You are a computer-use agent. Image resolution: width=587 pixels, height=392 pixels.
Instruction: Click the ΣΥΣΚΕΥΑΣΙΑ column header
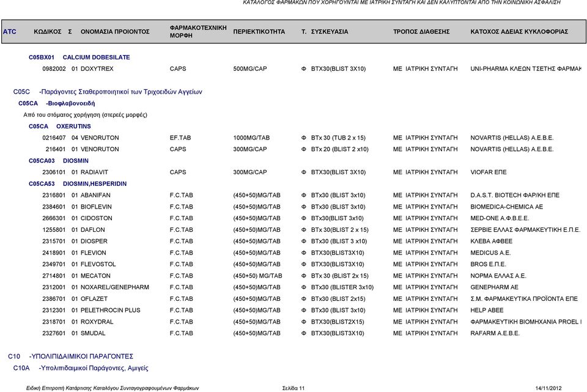330,31
